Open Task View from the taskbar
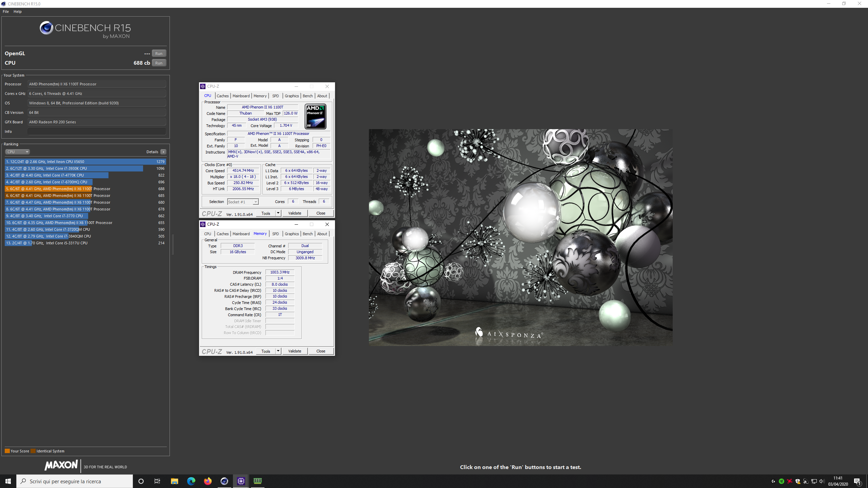The height and width of the screenshot is (488, 868). click(157, 481)
